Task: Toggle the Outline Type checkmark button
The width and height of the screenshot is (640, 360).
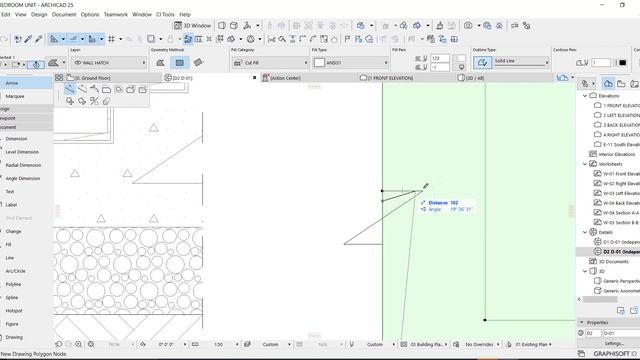Action: pyautogui.click(x=482, y=62)
